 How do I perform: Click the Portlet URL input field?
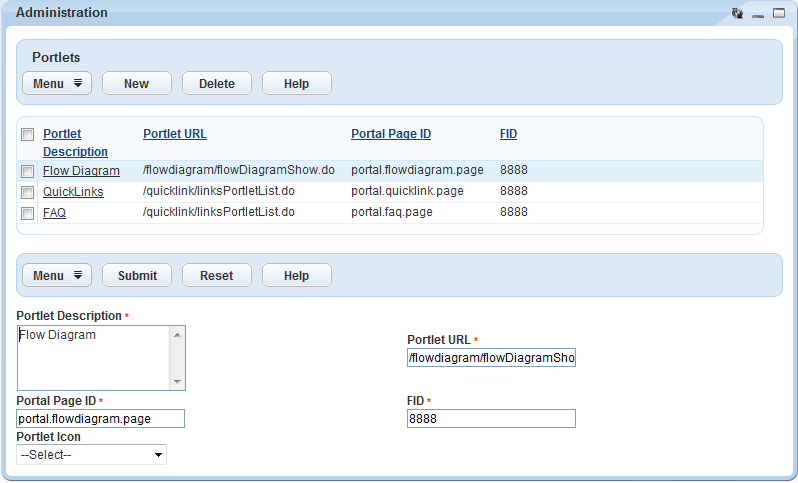click(x=491, y=358)
